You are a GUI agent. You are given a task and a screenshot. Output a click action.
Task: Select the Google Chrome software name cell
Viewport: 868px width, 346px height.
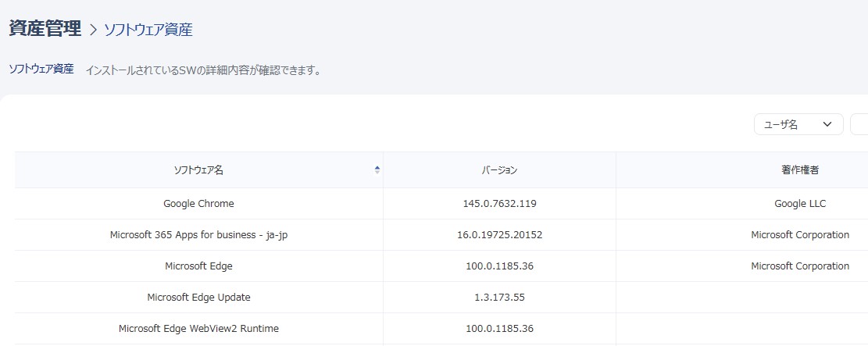tap(198, 204)
